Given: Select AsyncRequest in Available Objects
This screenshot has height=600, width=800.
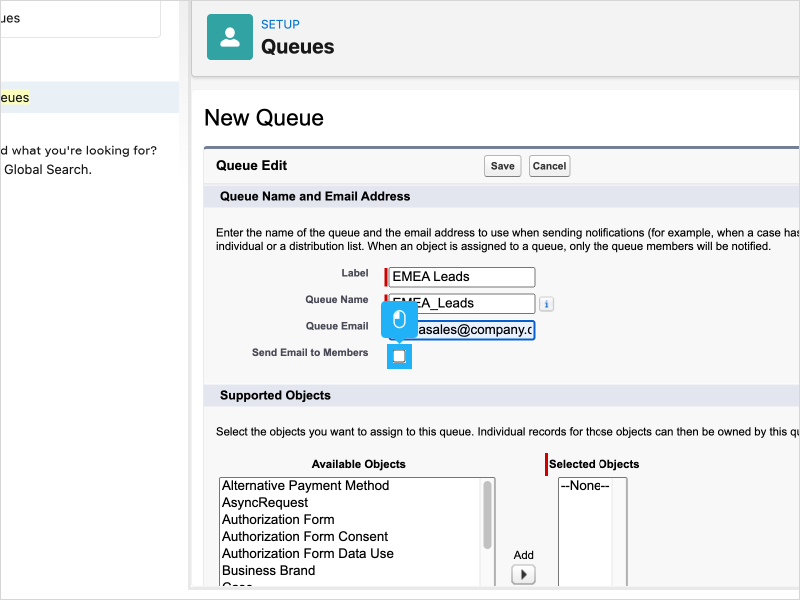Looking at the screenshot, I should coord(265,503).
